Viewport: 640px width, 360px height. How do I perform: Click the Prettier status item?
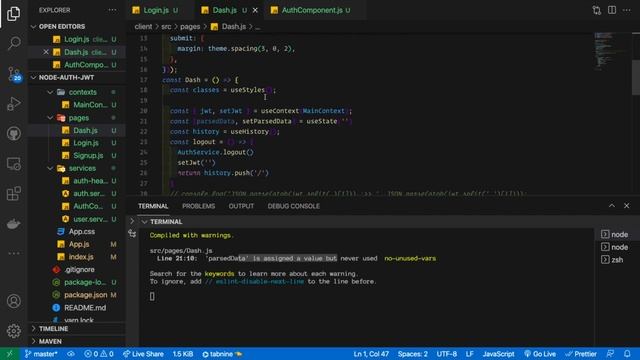pyautogui.click(x=581, y=354)
